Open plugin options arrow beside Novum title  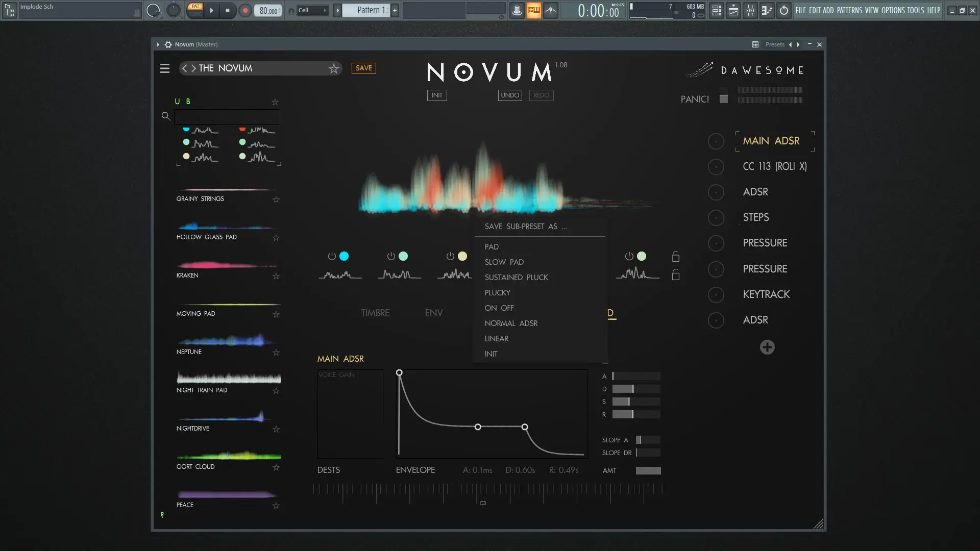pyautogui.click(x=158, y=44)
